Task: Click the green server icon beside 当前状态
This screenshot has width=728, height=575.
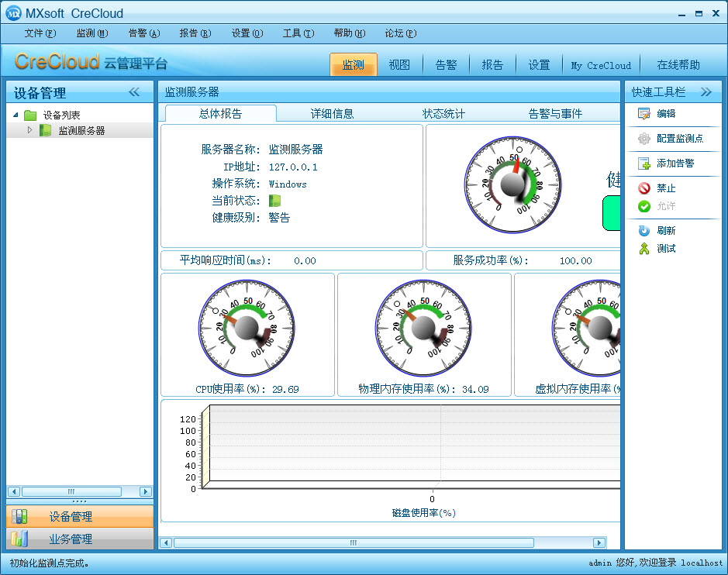Action: pyautogui.click(x=274, y=201)
